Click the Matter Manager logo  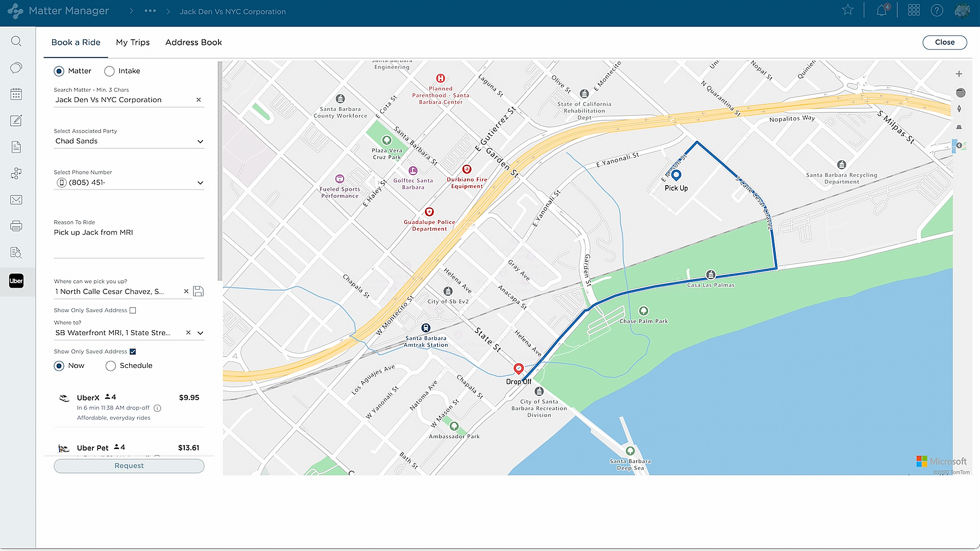[15, 11]
